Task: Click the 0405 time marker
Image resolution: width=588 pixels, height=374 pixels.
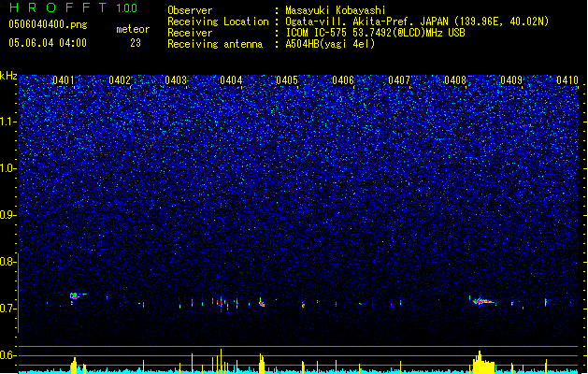Action: pyautogui.click(x=287, y=80)
